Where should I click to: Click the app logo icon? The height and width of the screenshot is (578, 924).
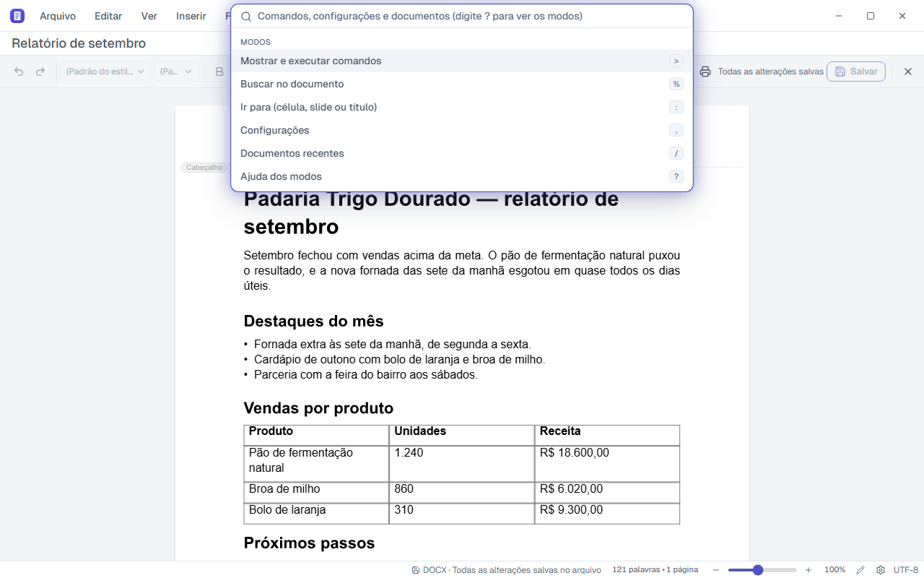(17, 16)
